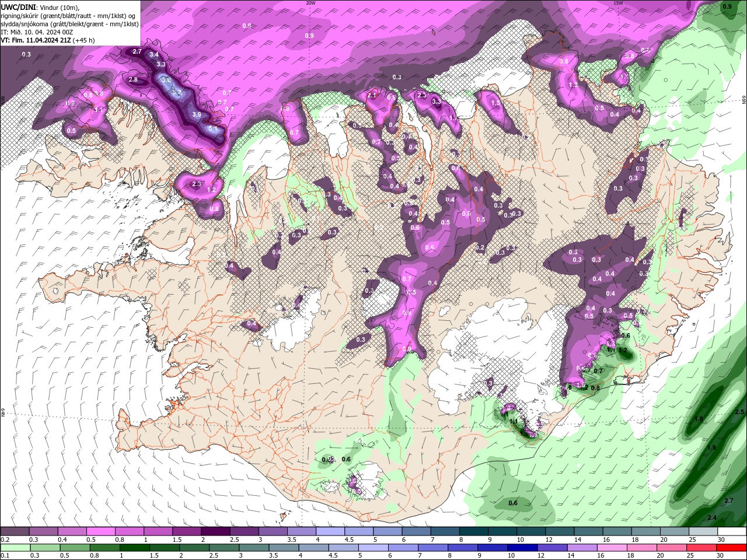747x560 pixels.
Task: Click the '3.4' snowfall value on the map
Action: 154,55
